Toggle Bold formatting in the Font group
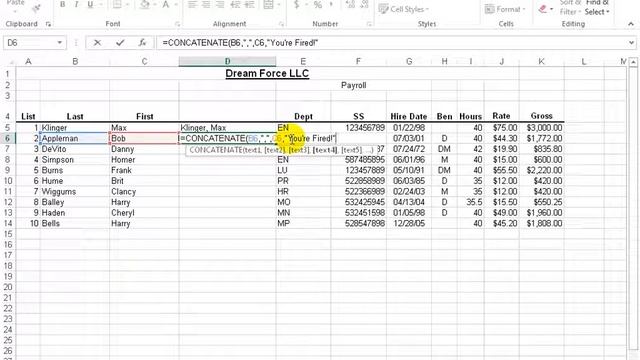640x360 pixels. (x=62, y=4)
